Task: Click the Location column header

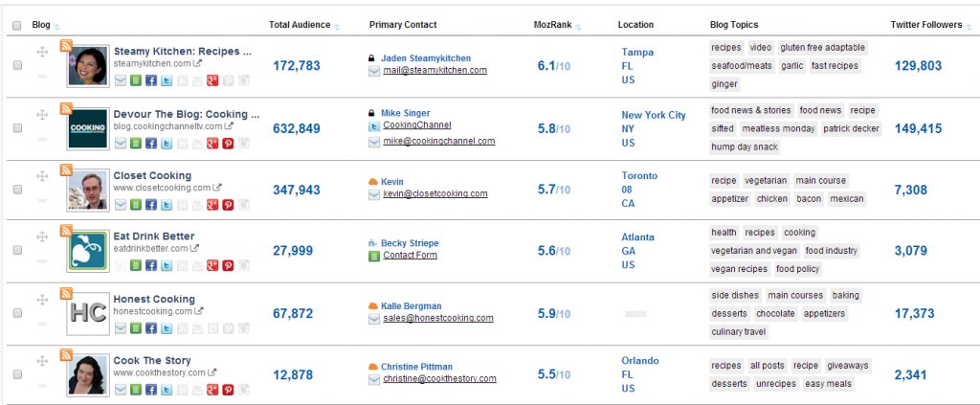Action: point(635,25)
